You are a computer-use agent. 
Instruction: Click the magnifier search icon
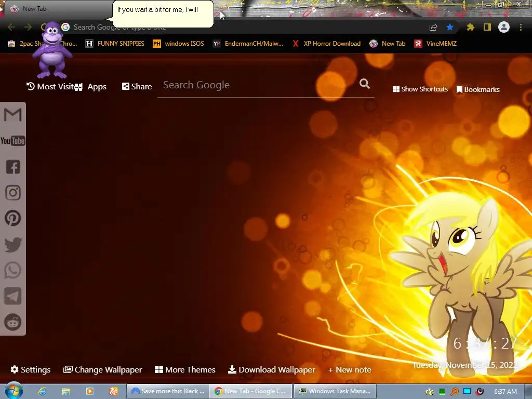(364, 84)
